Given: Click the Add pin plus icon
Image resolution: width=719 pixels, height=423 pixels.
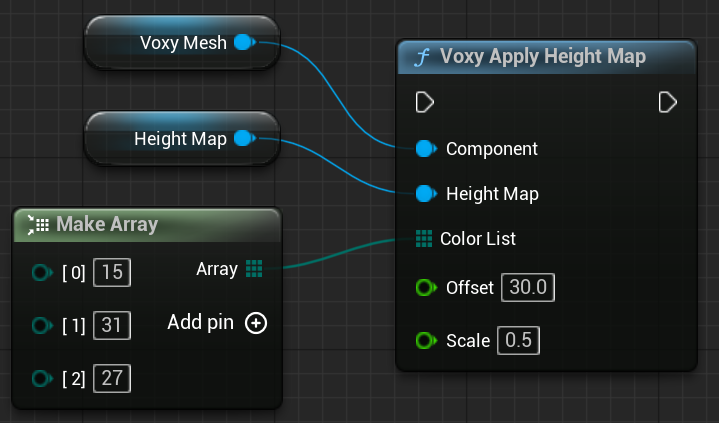Looking at the screenshot, I should click(256, 323).
